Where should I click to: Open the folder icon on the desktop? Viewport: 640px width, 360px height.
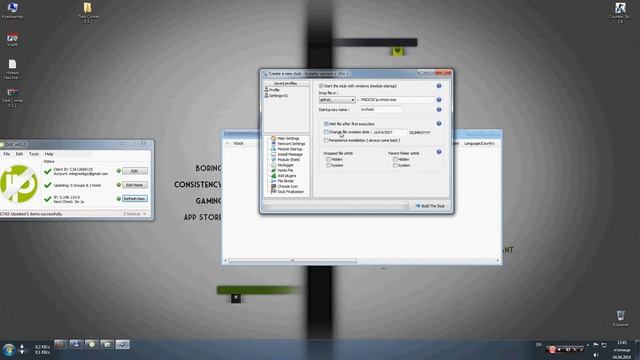tap(88, 7)
